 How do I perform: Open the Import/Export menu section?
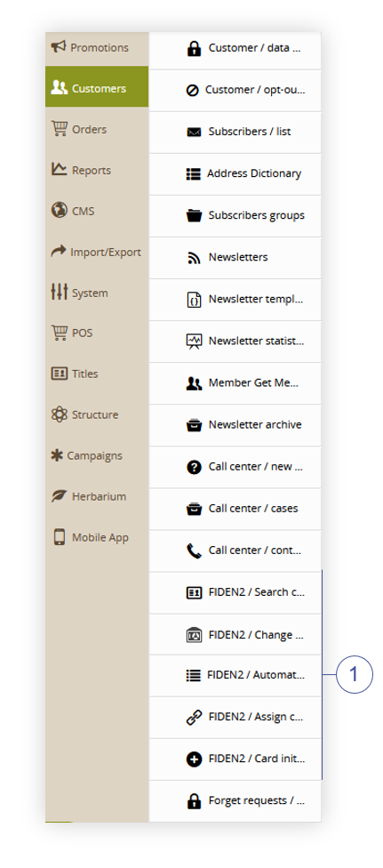[97, 252]
